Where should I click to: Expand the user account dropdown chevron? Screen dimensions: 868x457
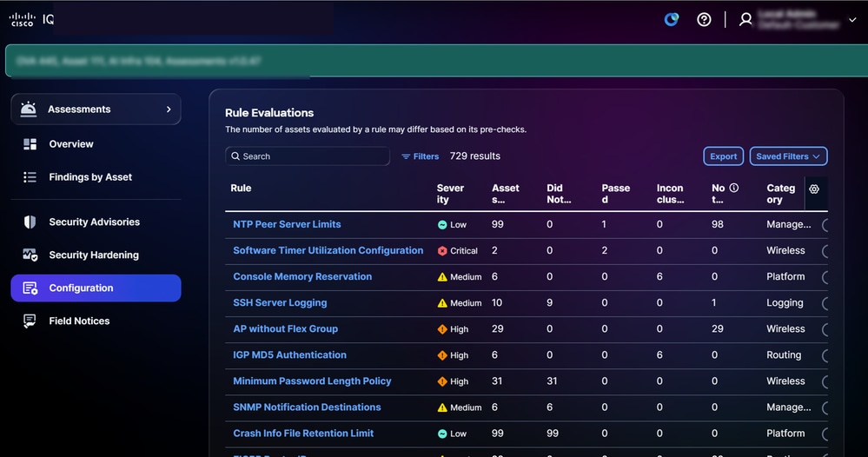tap(852, 19)
